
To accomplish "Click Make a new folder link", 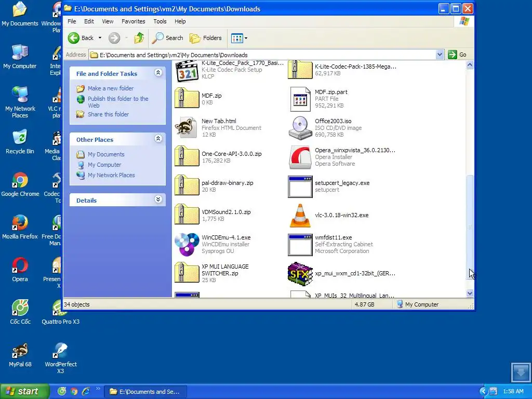I will pos(111,88).
